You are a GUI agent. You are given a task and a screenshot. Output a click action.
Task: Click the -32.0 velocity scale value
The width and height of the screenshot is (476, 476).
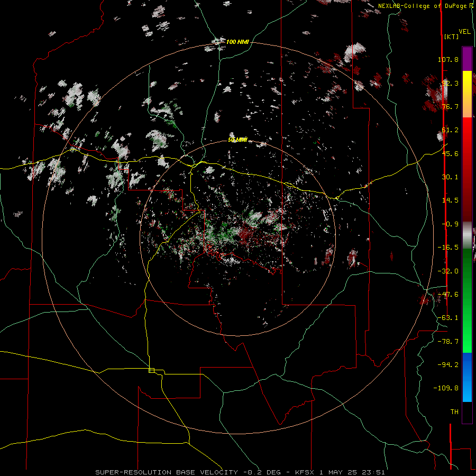(x=448, y=271)
